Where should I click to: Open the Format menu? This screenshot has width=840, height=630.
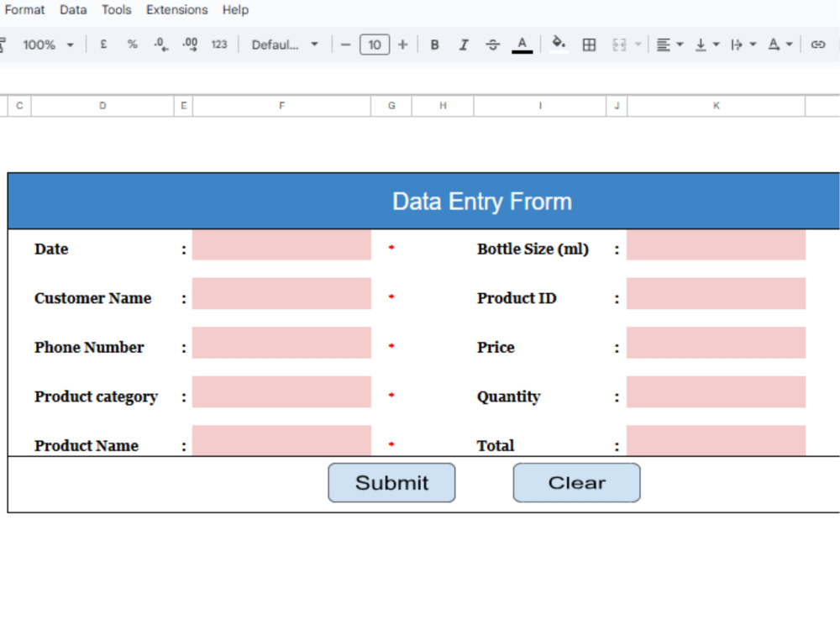click(24, 9)
